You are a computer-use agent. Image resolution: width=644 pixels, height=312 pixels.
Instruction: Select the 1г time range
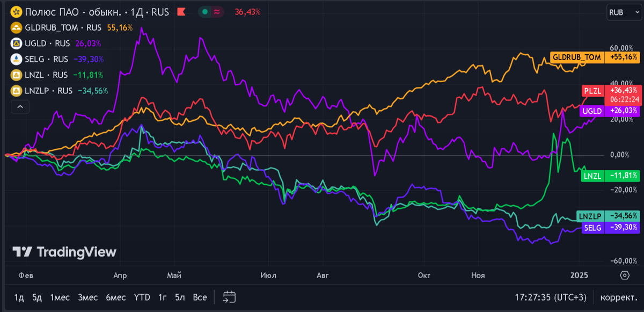point(162,297)
